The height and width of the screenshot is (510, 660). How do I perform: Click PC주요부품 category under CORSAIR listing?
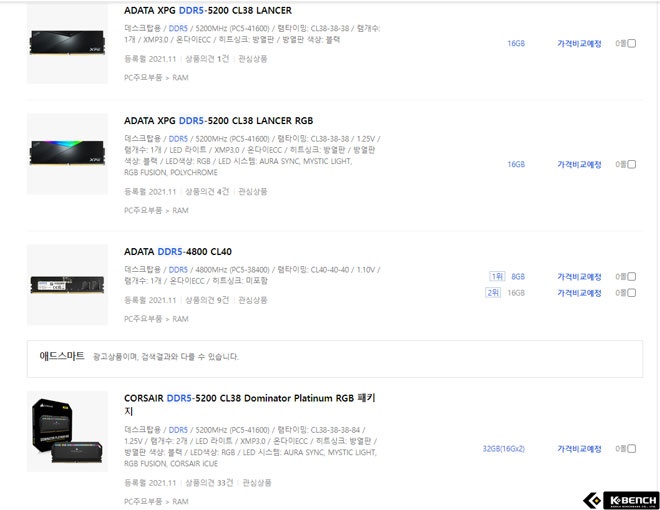pyautogui.click(x=143, y=502)
